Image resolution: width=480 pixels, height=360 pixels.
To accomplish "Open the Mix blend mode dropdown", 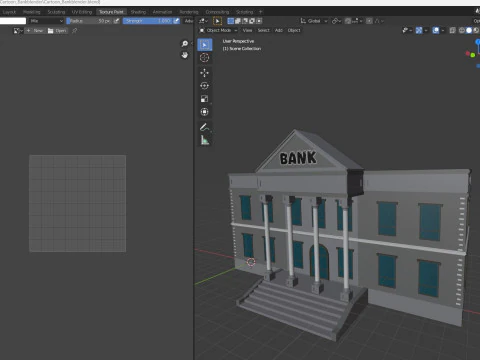I will coord(46,21).
